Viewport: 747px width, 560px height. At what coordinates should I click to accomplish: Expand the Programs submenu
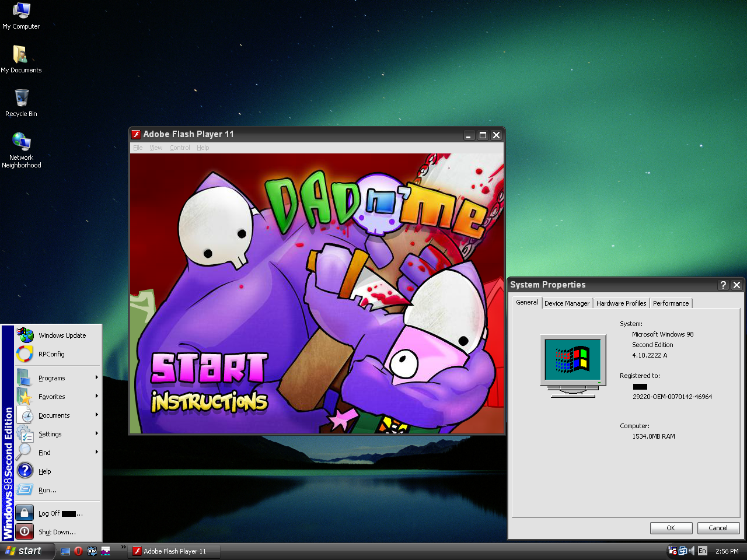(x=52, y=378)
